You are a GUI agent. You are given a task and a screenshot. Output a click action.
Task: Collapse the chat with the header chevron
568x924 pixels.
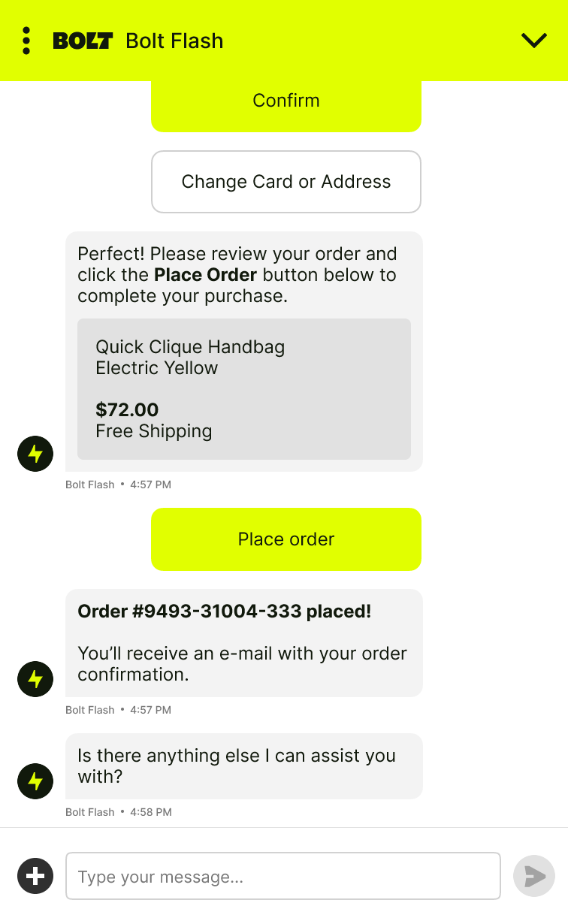[x=533, y=41]
